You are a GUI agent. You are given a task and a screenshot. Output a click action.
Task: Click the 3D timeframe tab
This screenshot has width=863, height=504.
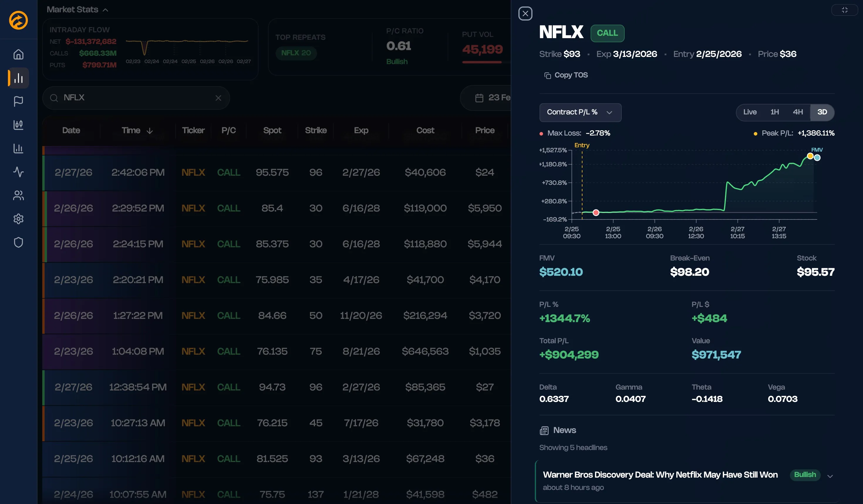coord(822,112)
